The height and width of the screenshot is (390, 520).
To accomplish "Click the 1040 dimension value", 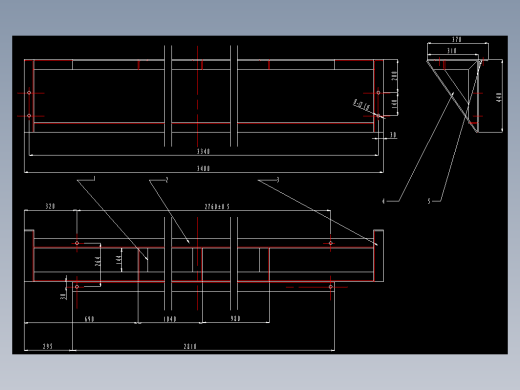I will (x=170, y=319).
